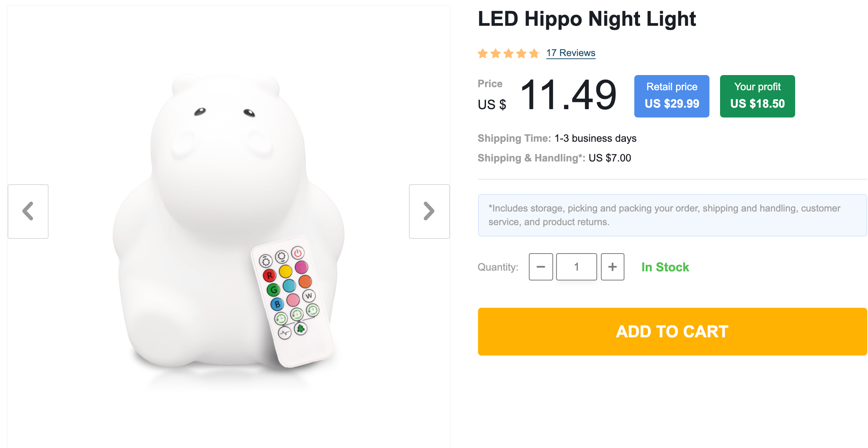Click the 11.49 price figure
This screenshot has height=448, width=868.
tap(568, 96)
